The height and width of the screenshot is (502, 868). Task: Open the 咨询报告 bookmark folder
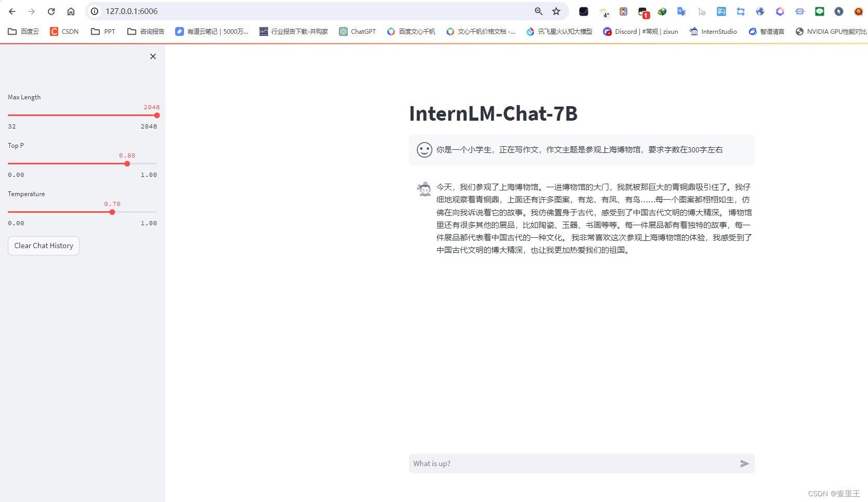(146, 32)
